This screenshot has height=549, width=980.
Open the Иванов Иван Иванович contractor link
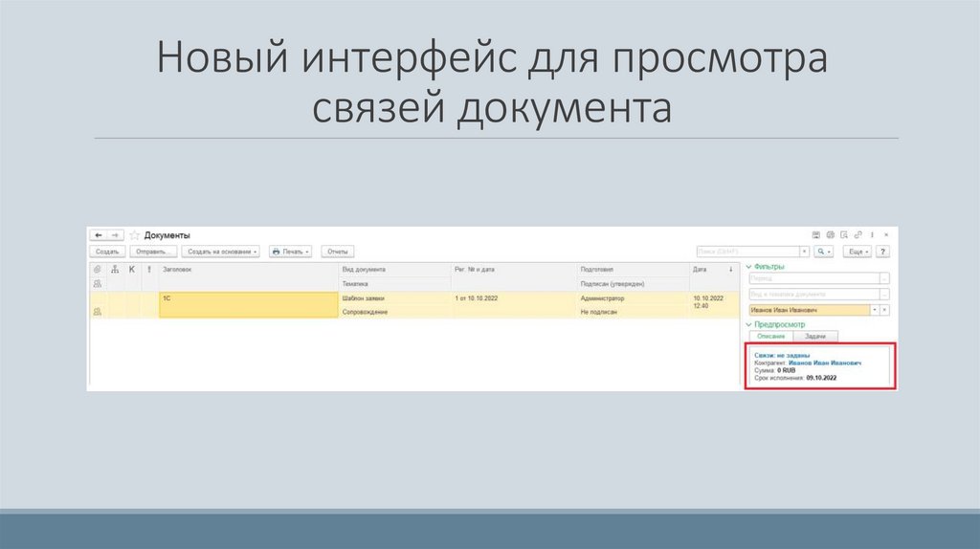click(x=824, y=362)
